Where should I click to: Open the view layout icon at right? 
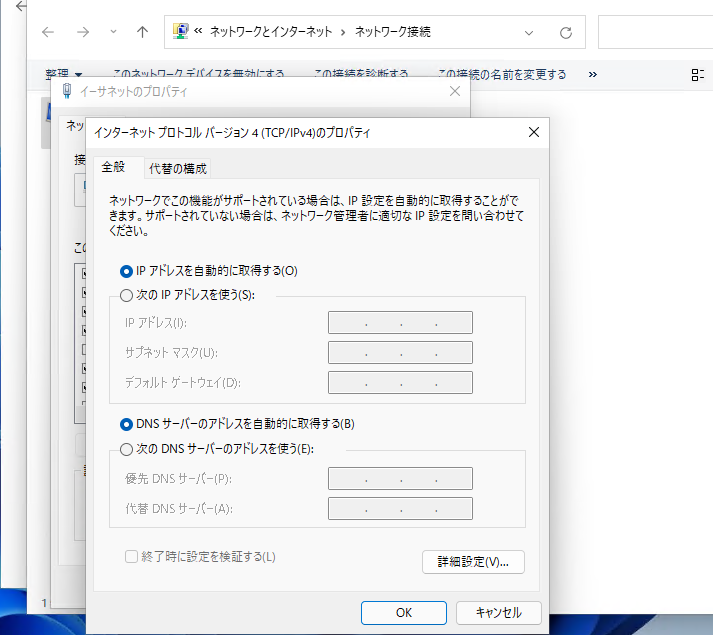point(698,75)
